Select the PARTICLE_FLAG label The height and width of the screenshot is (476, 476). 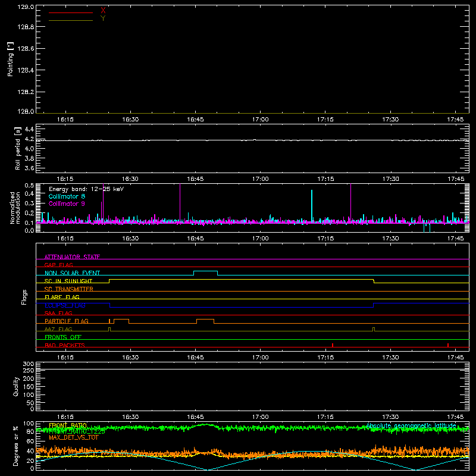tap(67, 321)
